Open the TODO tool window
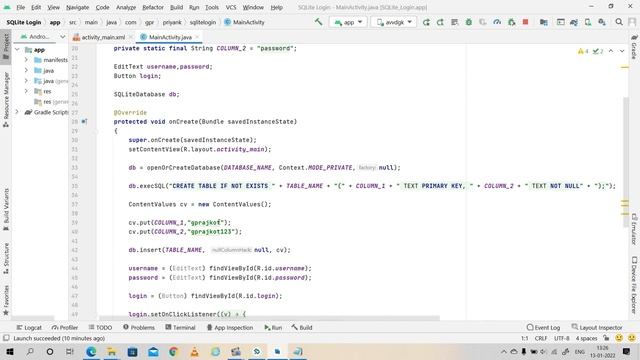Viewport: 640px width, 360px height. [x=100, y=327]
